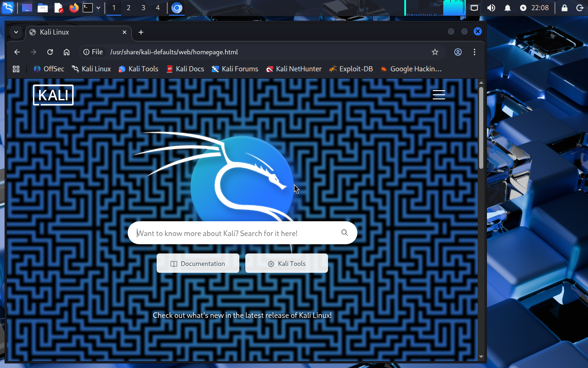588x368 pixels.
Task: Open the apps grid icon in bookmarks bar
Action: pyautogui.click(x=16, y=69)
